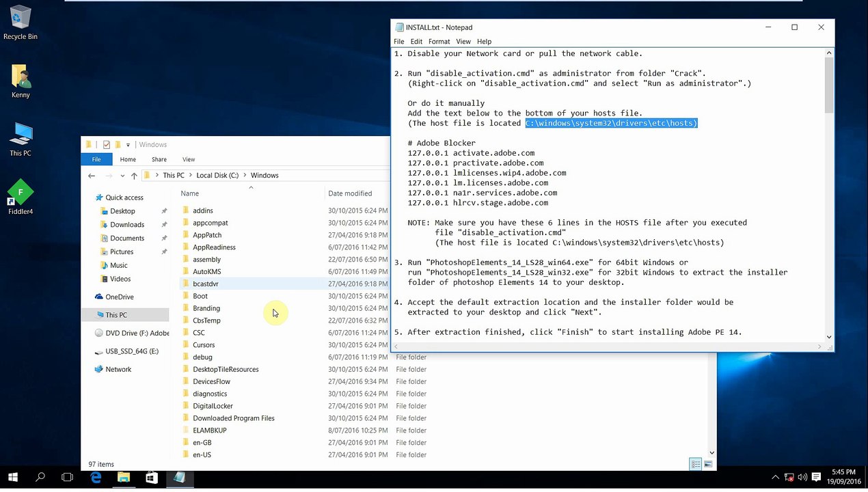This screenshot has height=492, width=868.
Task: Open the Explorer File tab
Action: pyautogui.click(x=96, y=159)
